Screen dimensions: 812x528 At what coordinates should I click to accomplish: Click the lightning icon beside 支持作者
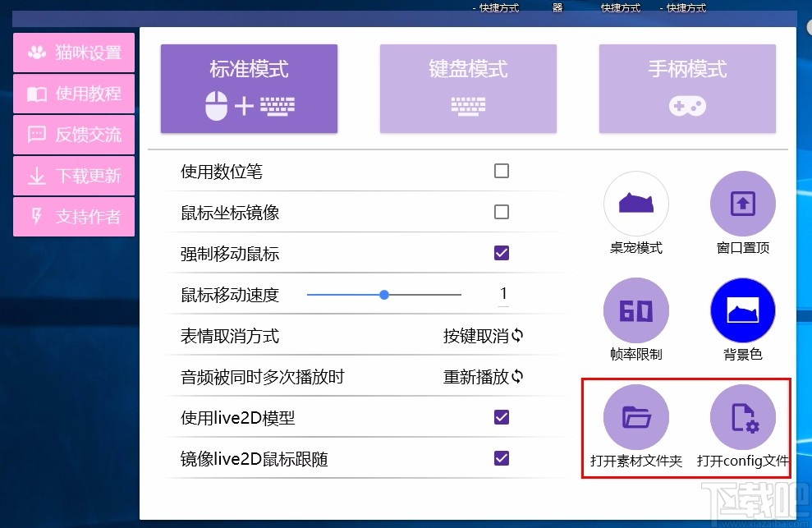click(37, 216)
